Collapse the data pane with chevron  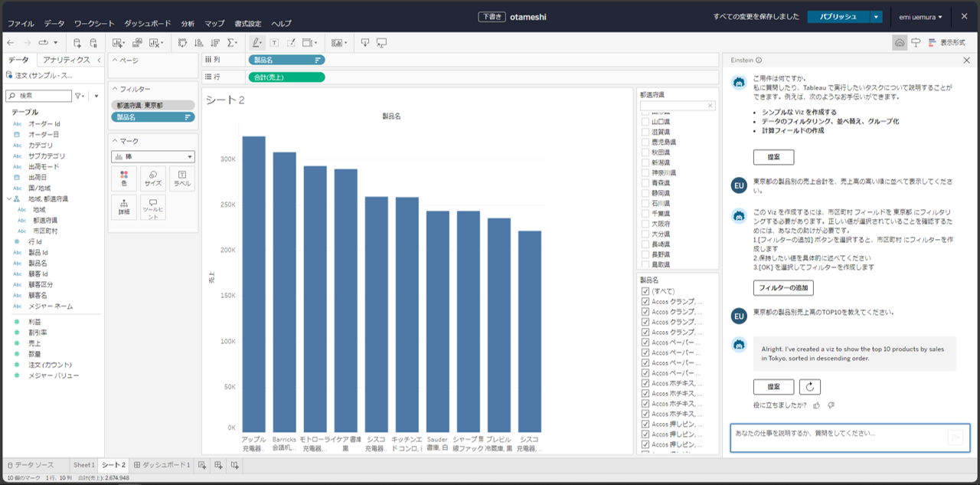98,60
